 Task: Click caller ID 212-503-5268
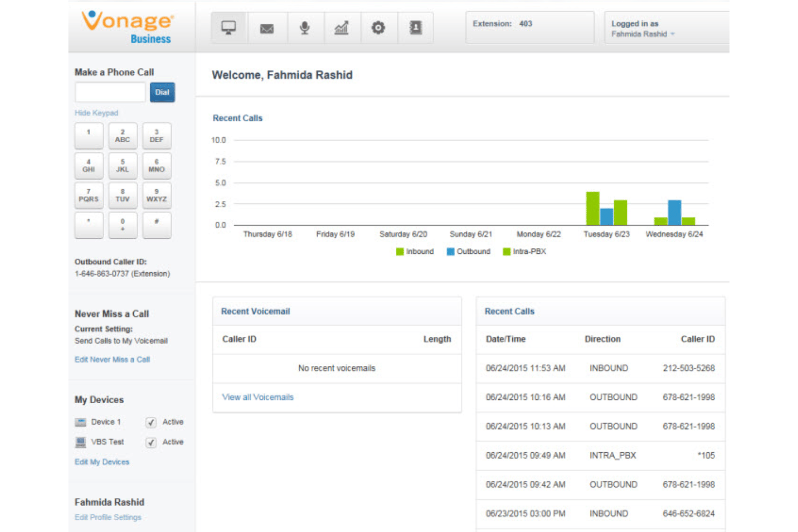pyautogui.click(x=689, y=368)
